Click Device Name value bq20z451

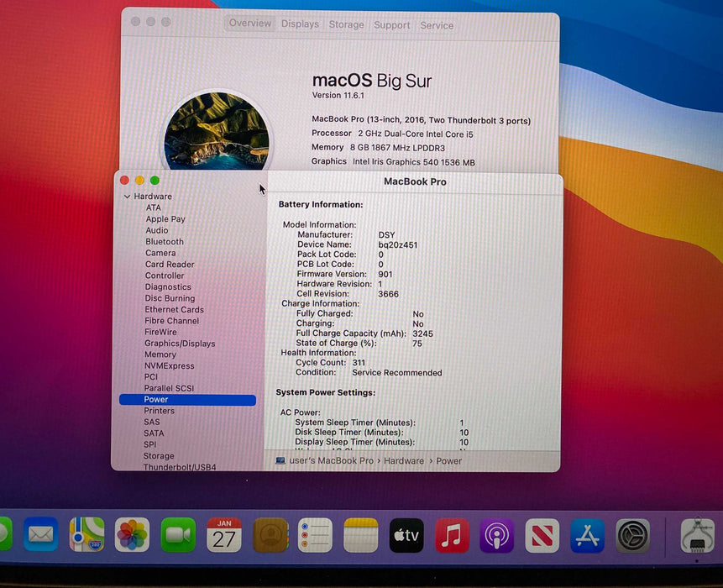397,245
